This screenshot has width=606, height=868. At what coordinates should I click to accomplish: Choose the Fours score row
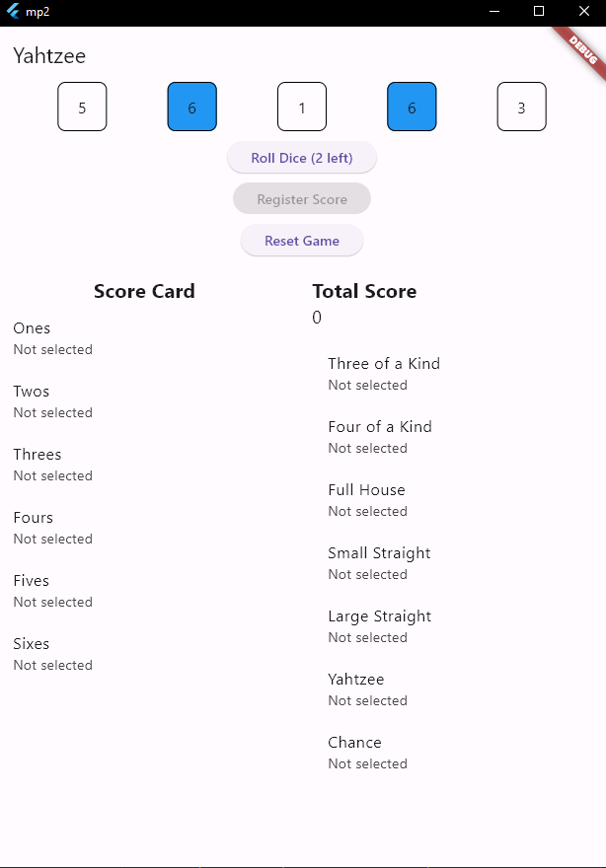pyautogui.click(x=144, y=528)
